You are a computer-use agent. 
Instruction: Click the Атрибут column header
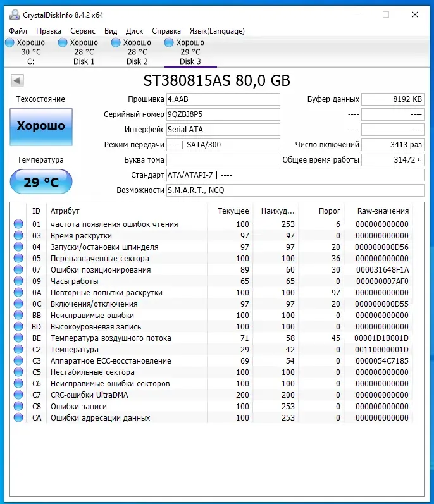127,211
